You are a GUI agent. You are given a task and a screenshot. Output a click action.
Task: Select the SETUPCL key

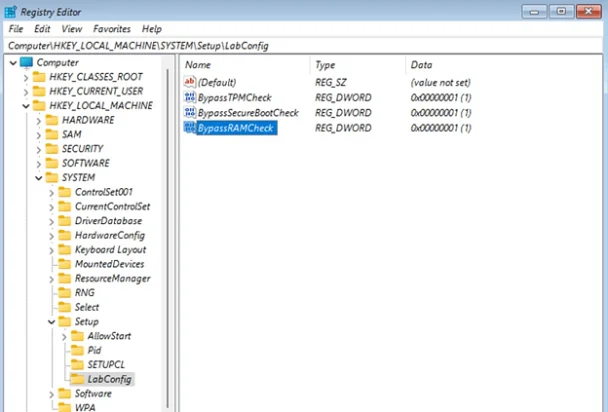point(106,364)
